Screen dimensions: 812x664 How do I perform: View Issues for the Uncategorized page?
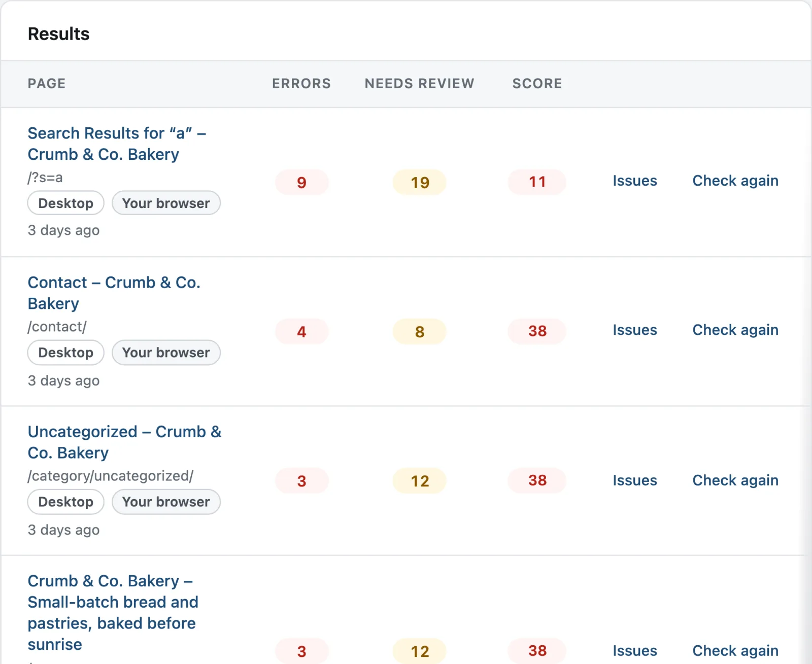coord(635,480)
